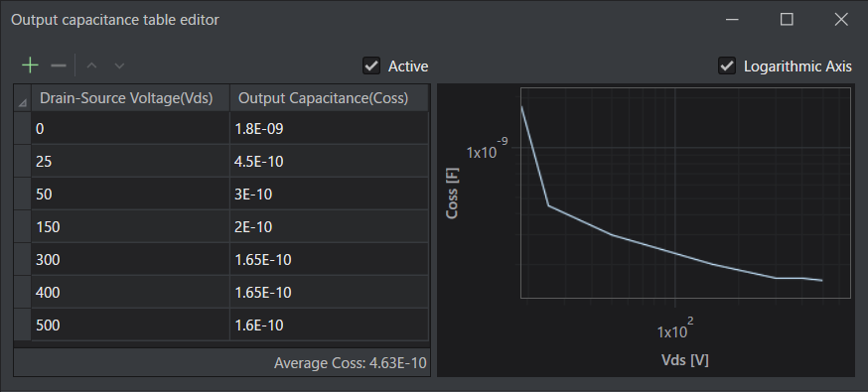Disable the Logarithmic Axis checkbox
868x392 pixels.
[727, 65]
